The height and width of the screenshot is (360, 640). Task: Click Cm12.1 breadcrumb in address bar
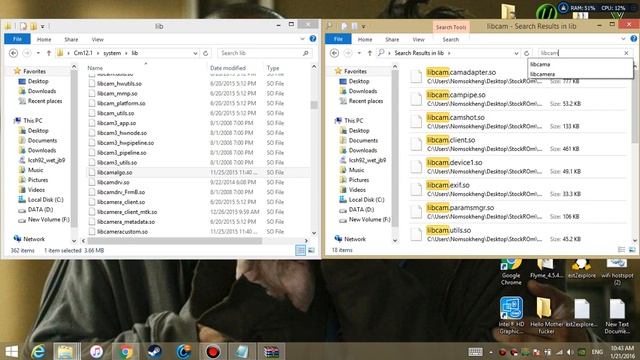click(83, 53)
